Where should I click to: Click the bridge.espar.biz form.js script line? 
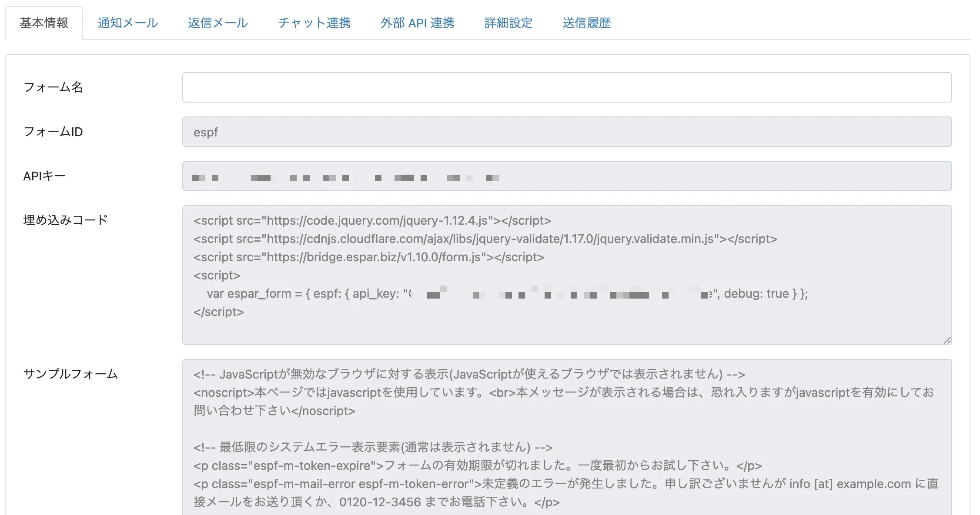pos(369,257)
